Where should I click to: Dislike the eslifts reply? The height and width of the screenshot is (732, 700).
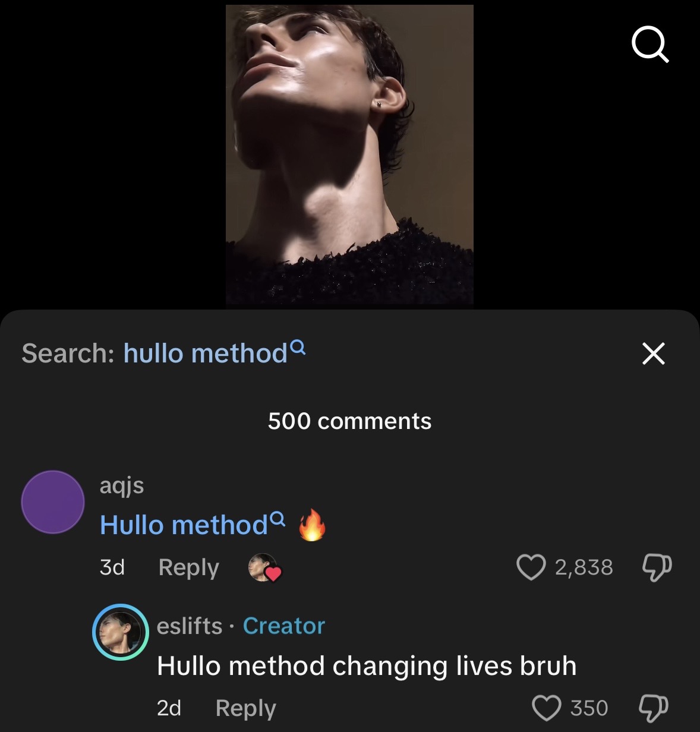coord(653,708)
